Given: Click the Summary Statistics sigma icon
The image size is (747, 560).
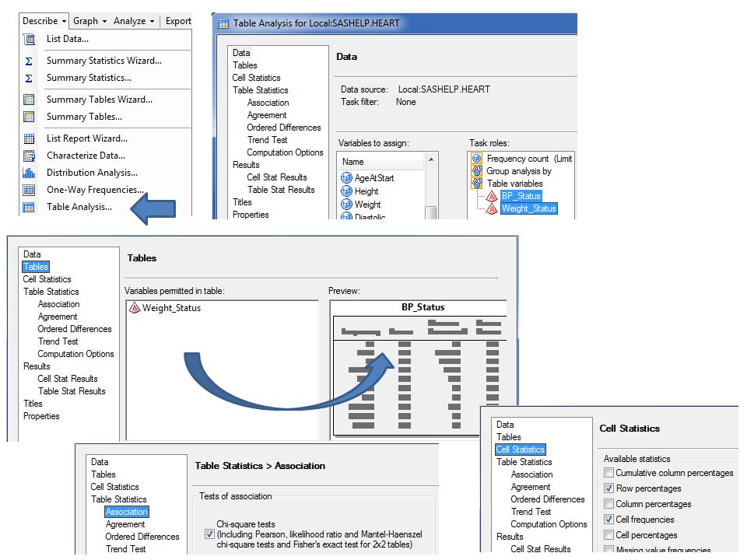Looking at the screenshot, I should pos(29,78).
